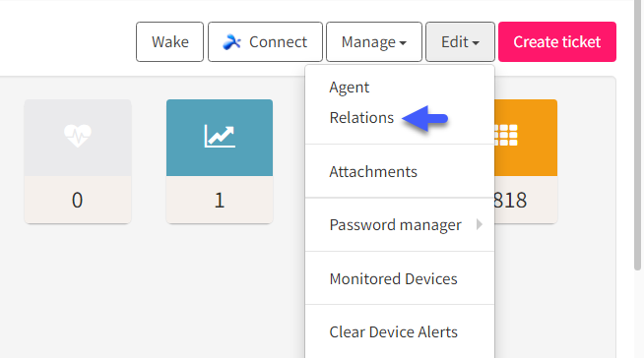Collapse the Edit dropdown menu
The height and width of the screenshot is (358, 644).
(x=460, y=42)
